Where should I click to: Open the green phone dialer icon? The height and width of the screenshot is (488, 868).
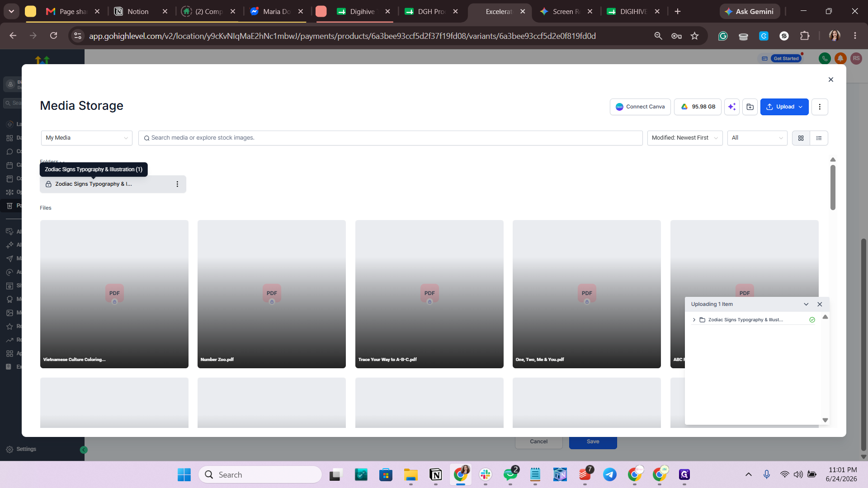tap(825, 58)
